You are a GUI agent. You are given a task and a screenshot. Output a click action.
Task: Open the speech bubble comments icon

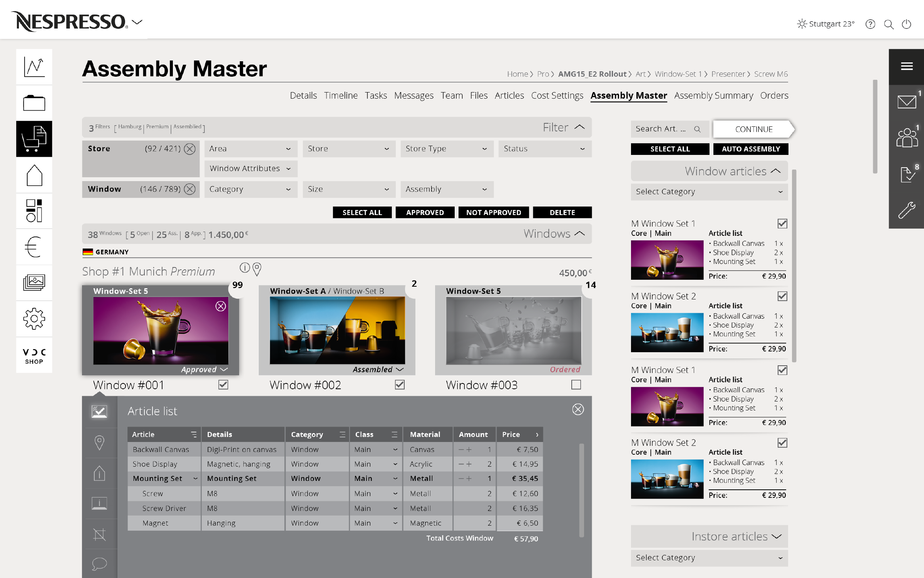coord(99,564)
